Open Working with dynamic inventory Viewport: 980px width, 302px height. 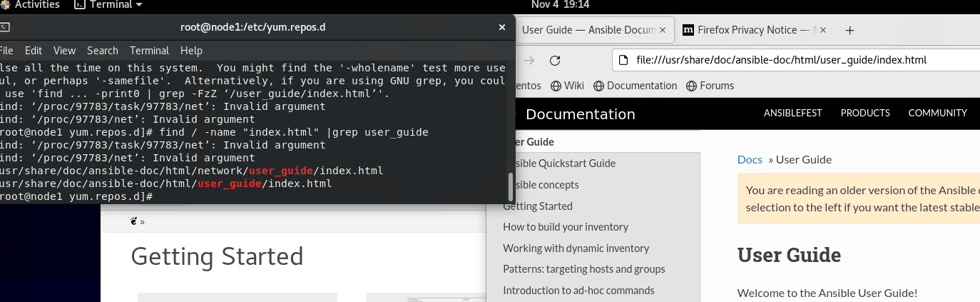pos(576,248)
